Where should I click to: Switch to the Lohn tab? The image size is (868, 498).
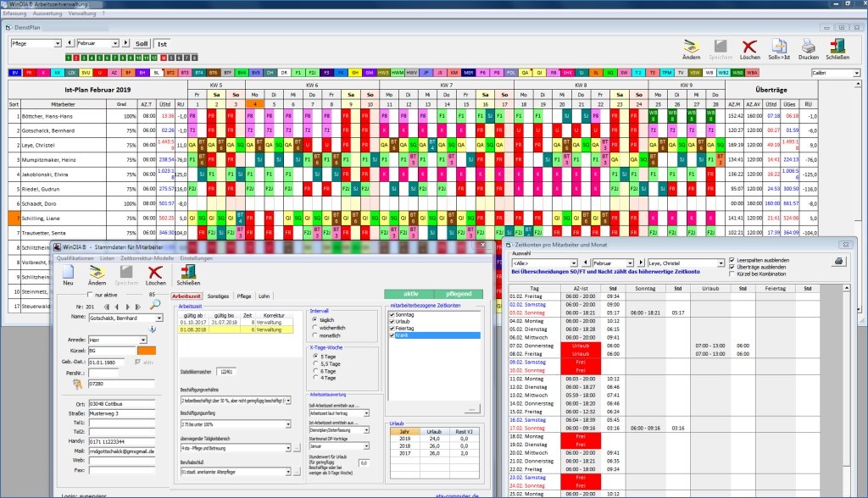click(x=264, y=296)
